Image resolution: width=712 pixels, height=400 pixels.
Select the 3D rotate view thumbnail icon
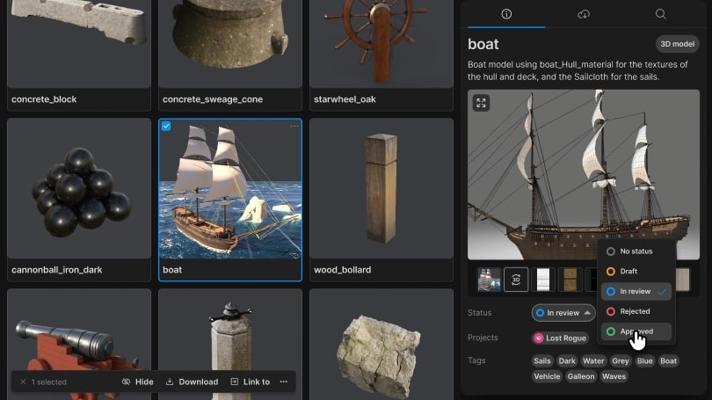tap(516, 279)
